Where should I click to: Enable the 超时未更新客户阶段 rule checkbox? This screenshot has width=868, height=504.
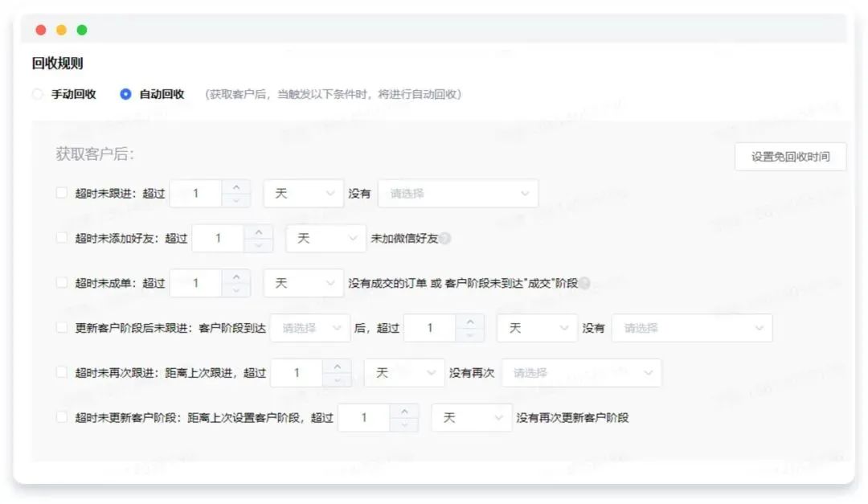pos(61,417)
